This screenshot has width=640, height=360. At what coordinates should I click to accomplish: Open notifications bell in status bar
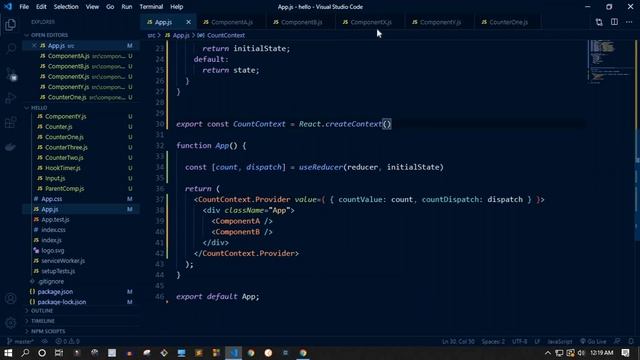point(631,341)
